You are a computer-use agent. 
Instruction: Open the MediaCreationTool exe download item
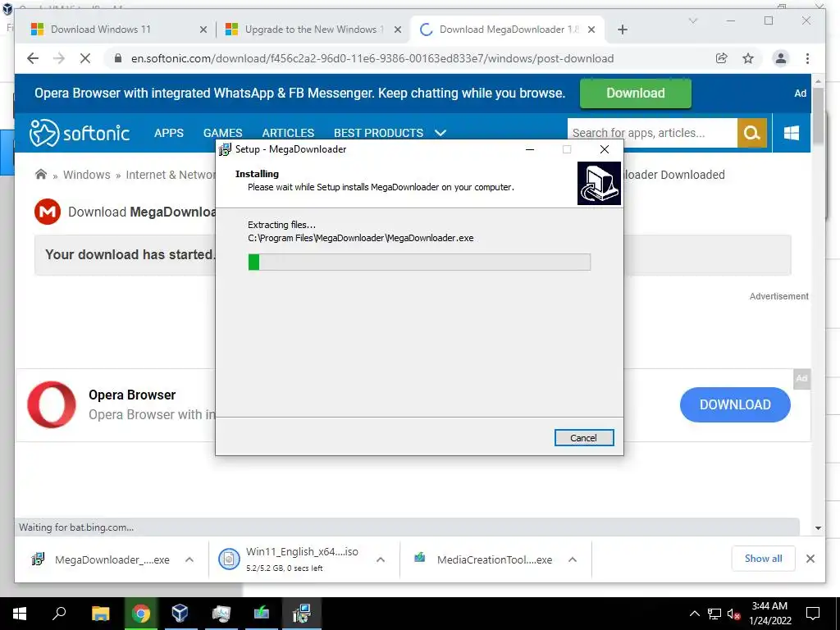484,559
